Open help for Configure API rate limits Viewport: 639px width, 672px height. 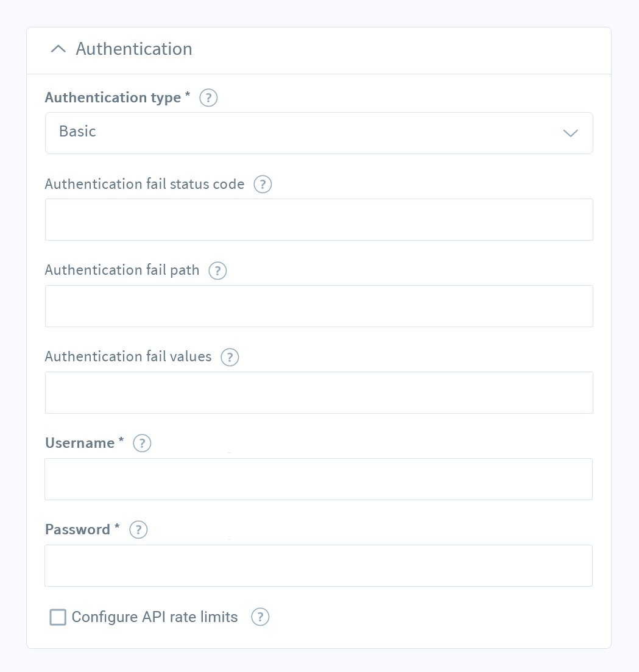click(260, 617)
